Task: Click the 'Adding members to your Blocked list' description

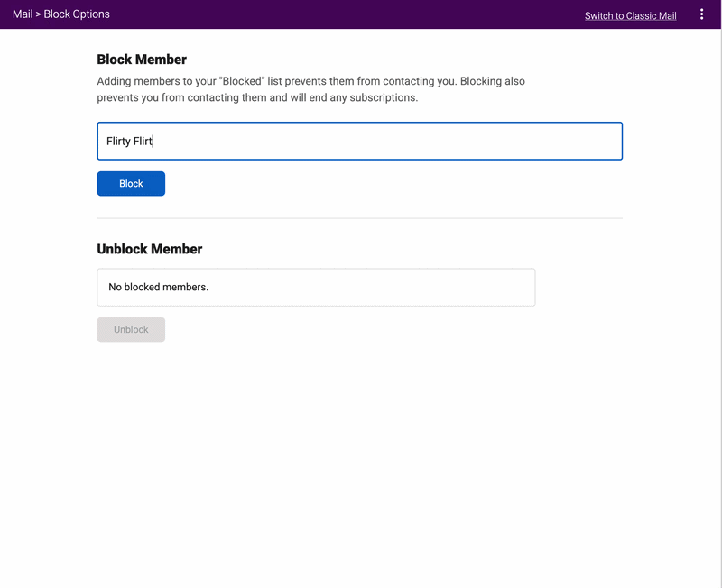Action: tap(310, 89)
